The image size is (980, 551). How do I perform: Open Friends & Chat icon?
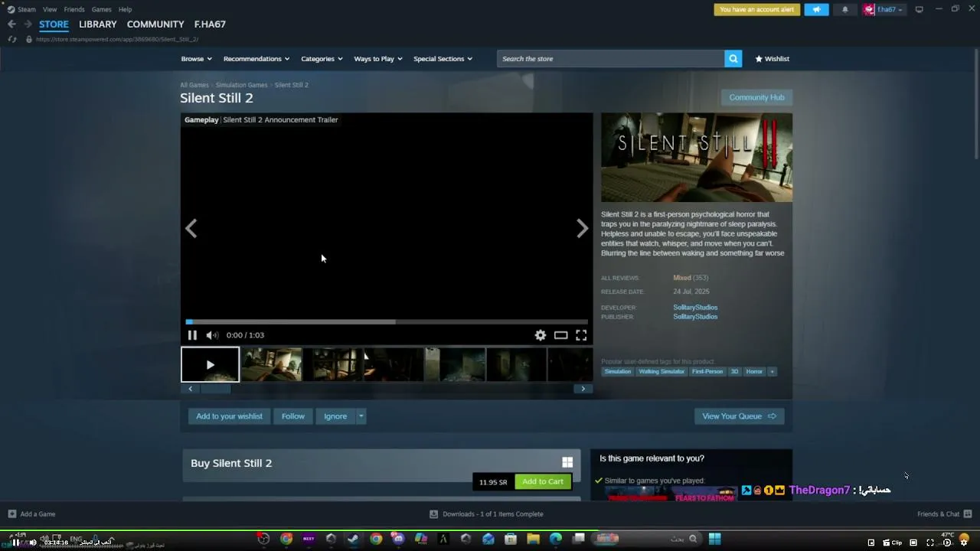tap(968, 514)
